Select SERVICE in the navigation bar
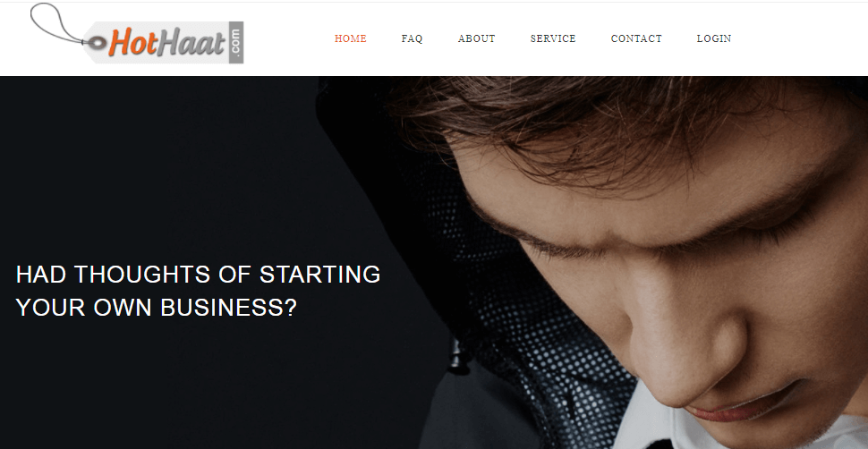Screen dimensions: 868x449 click(553, 38)
